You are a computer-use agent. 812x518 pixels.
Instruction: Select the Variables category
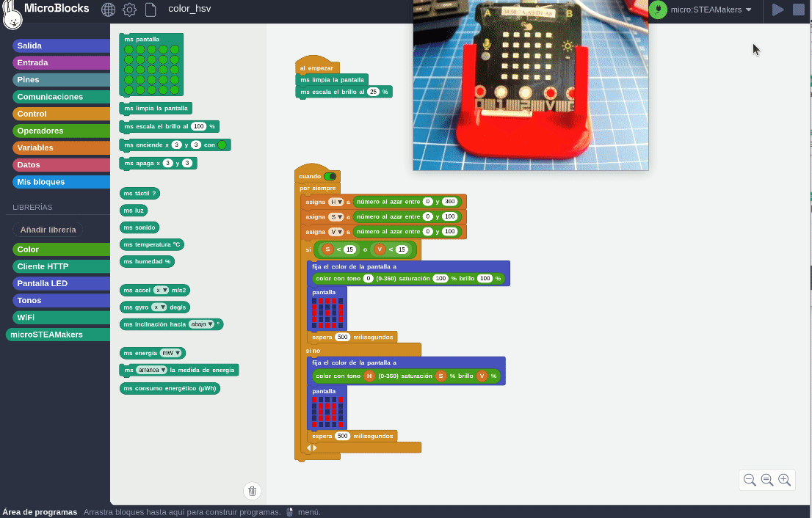61,147
